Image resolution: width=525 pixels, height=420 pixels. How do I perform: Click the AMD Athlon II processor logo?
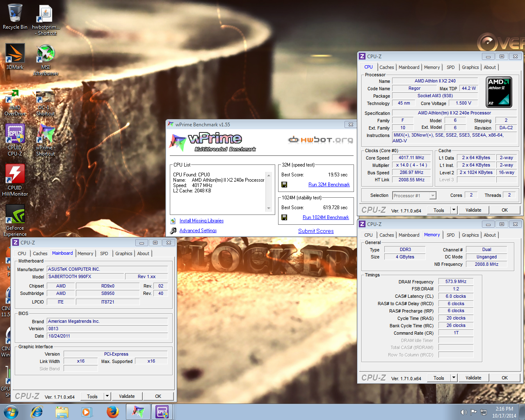coord(499,92)
